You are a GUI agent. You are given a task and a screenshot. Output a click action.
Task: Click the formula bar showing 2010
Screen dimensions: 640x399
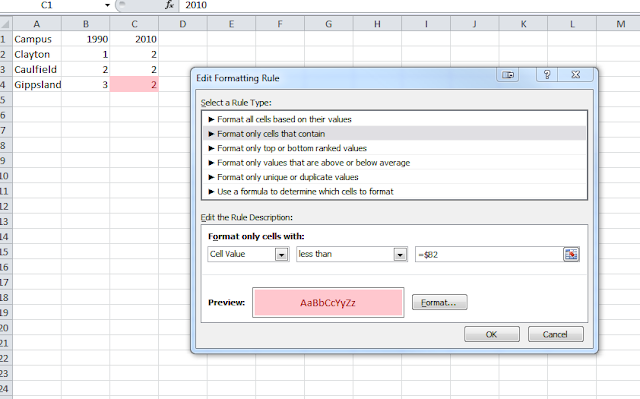[x=408, y=5]
